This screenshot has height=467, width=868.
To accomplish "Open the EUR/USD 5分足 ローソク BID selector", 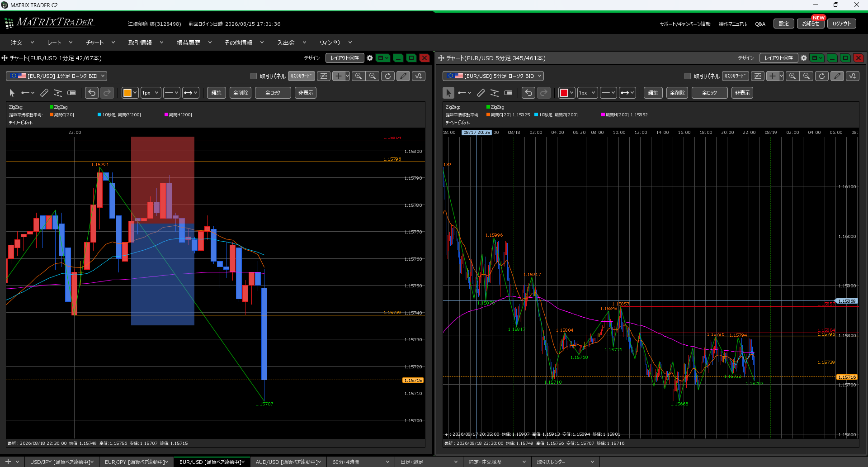I will (493, 76).
